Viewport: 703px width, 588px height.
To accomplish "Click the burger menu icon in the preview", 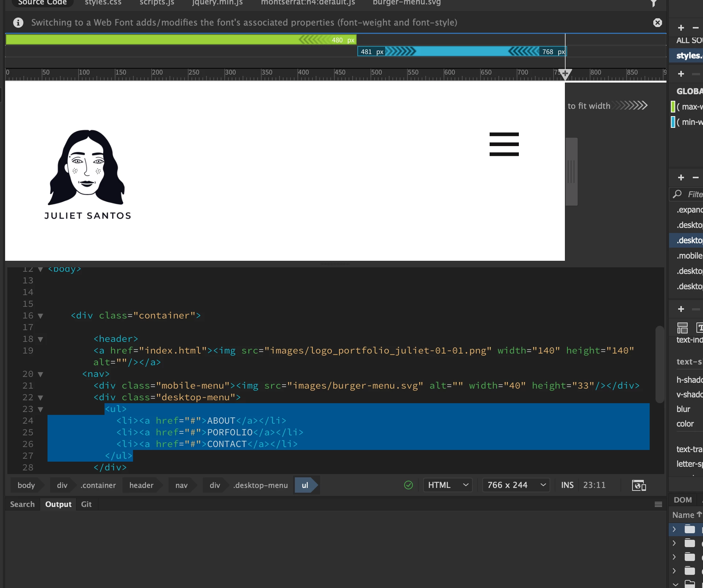I will pyautogui.click(x=504, y=144).
